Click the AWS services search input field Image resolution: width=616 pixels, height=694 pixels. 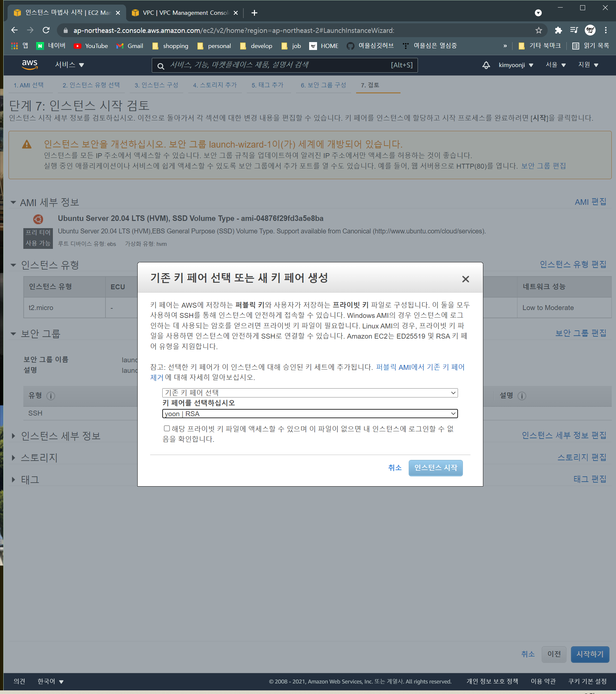point(285,65)
